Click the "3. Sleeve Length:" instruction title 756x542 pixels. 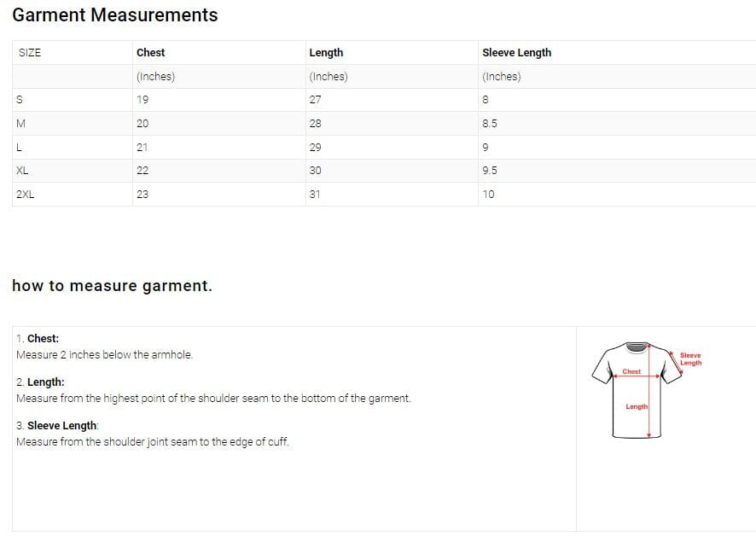[57, 425]
